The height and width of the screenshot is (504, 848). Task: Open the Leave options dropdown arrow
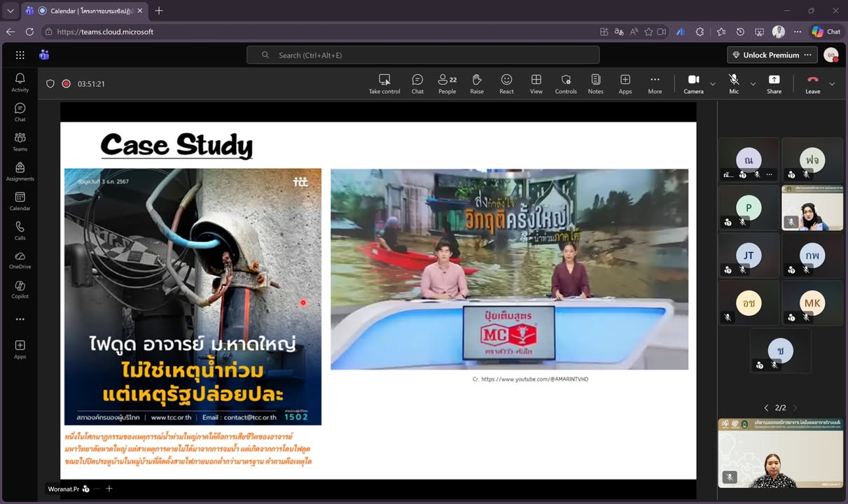point(832,84)
